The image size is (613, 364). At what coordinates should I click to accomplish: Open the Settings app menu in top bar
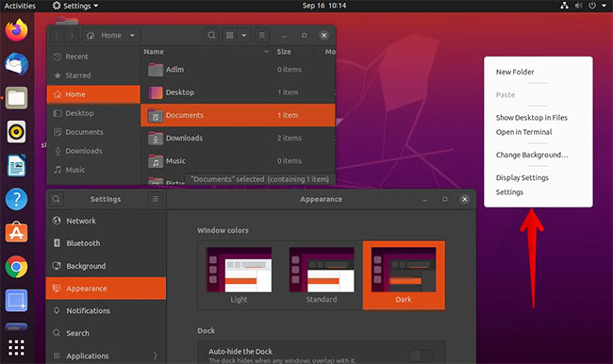tap(75, 6)
